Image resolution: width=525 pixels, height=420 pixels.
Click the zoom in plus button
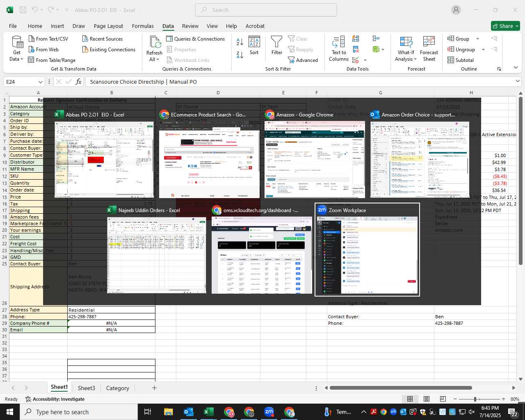503,399
